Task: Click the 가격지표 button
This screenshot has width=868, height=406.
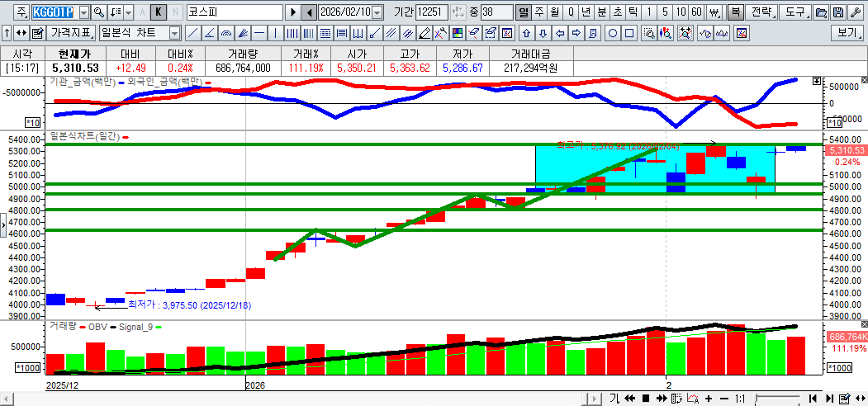Action: [71, 33]
